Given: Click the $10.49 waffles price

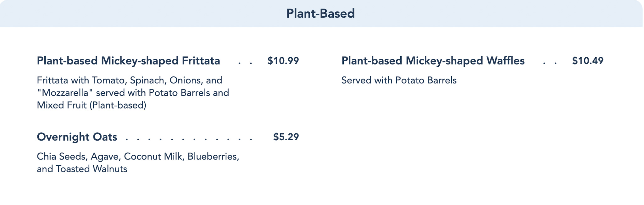Looking at the screenshot, I should tap(587, 61).
